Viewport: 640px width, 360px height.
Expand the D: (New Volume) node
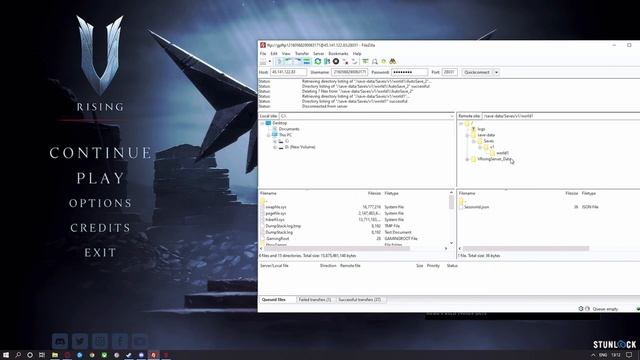[x=275, y=147]
